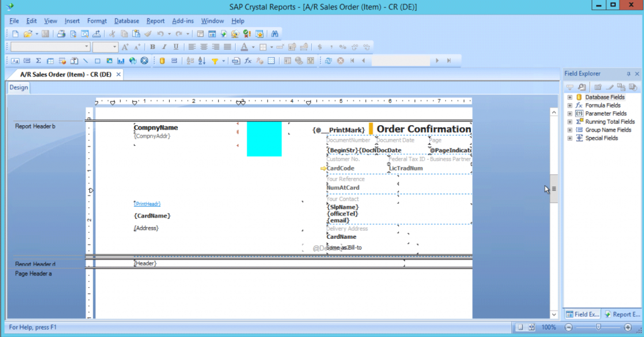Open Select Expert with the funnel icon
The height and width of the screenshot is (337, 644).
click(215, 61)
